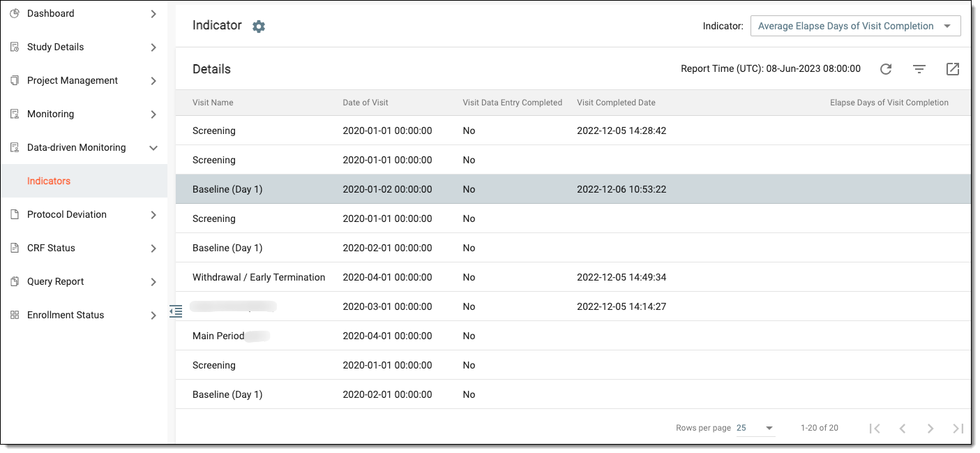Expand the Study Details chevron
Viewport: 980px width, 453px height.
click(153, 47)
